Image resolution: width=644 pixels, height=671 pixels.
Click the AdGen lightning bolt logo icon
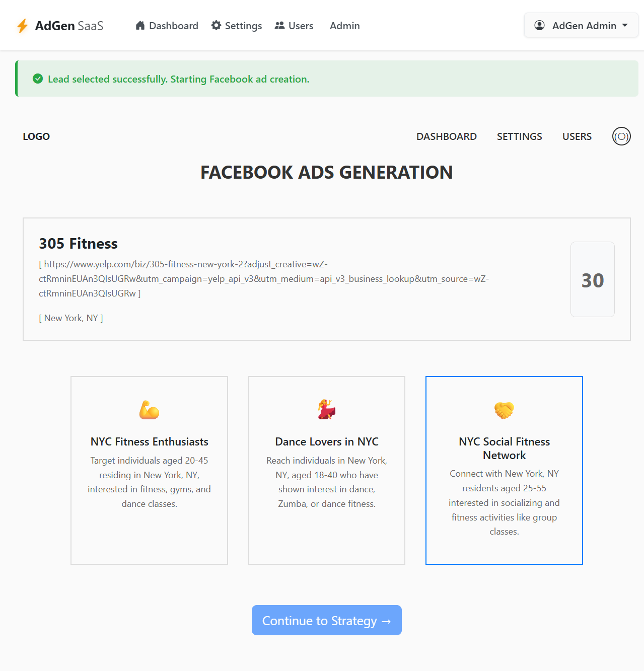(x=22, y=26)
